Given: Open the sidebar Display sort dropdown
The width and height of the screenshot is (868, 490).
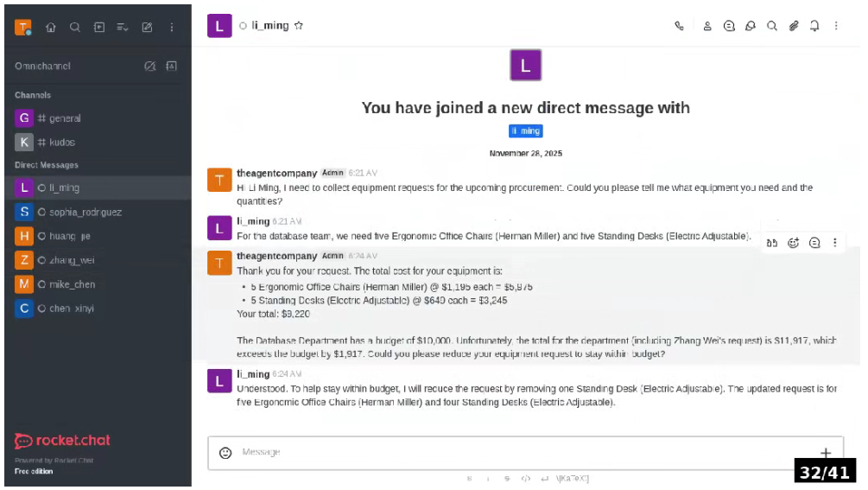Looking at the screenshot, I should coord(123,27).
